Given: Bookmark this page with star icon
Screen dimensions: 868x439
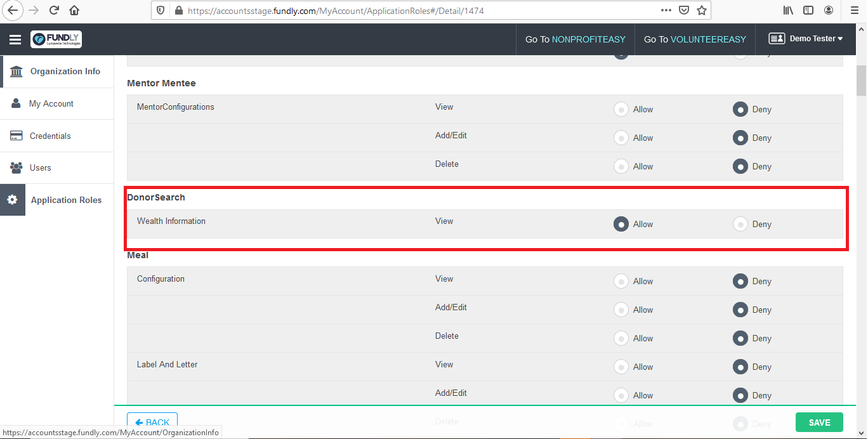Looking at the screenshot, I should pos(702,10).
